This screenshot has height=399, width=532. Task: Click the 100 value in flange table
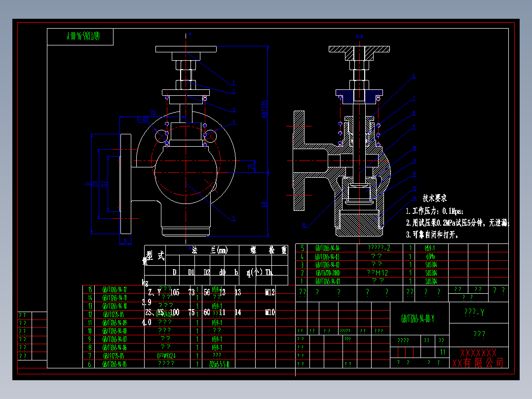click(174, 312)
